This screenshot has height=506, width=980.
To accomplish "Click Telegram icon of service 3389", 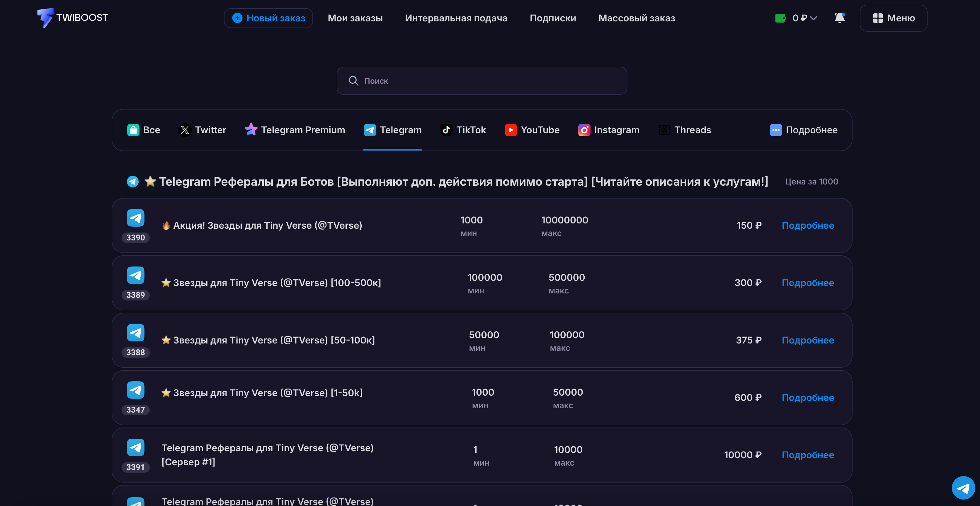I will 135,275.
